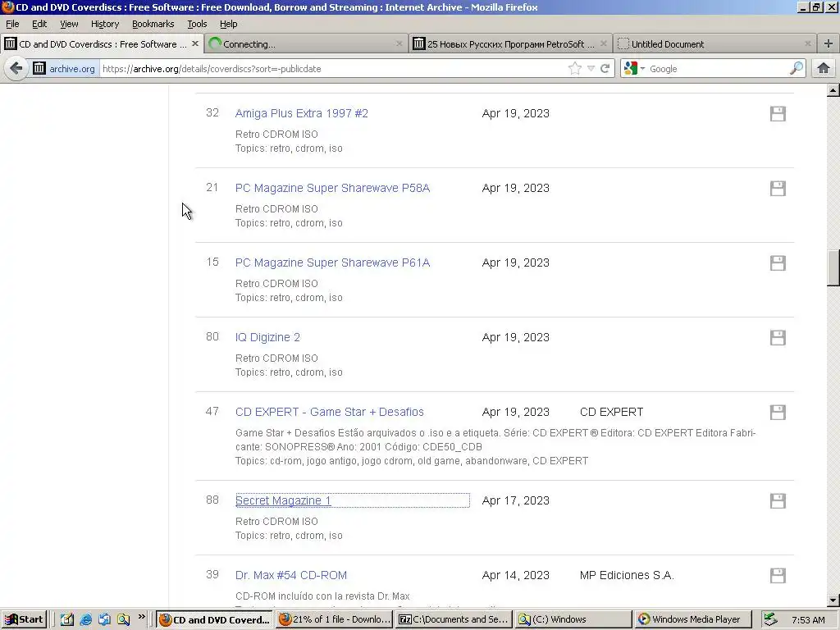Image resolution: width=840 pixels, height=630 pixels.
Task: Open the Tools menu
Action: (x=197, y=24)
